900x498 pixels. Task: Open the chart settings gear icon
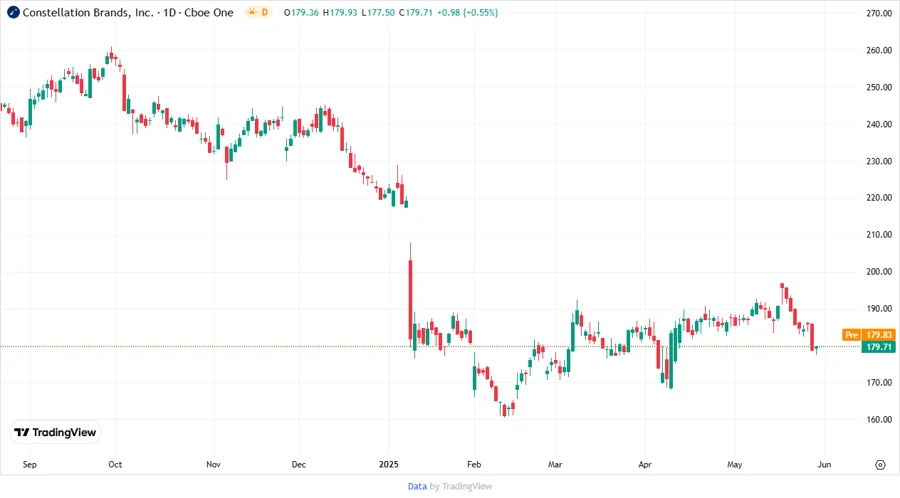click(x=880, y=465)
